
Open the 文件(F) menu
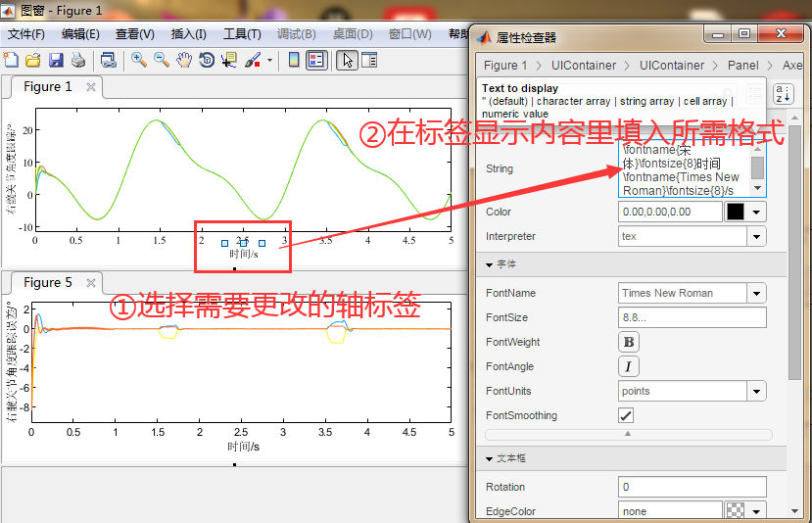pyautogui.click(x=25, y=34)
